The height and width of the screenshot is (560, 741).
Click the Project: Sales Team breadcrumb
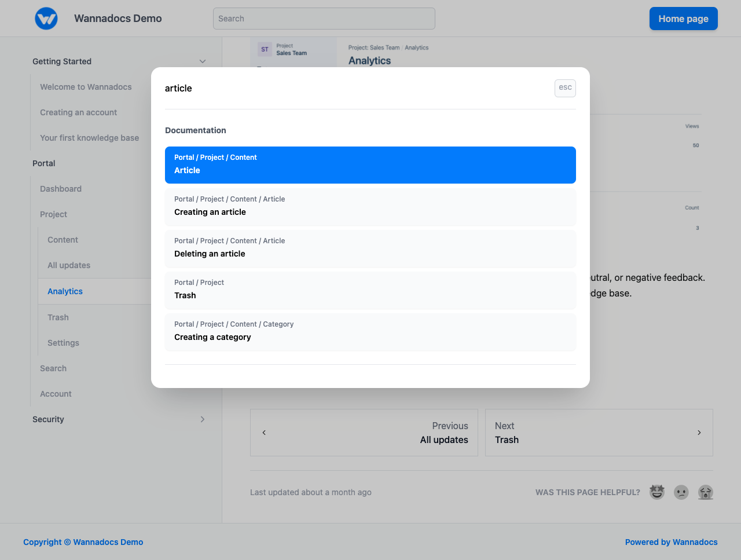(x=374, y=47)
